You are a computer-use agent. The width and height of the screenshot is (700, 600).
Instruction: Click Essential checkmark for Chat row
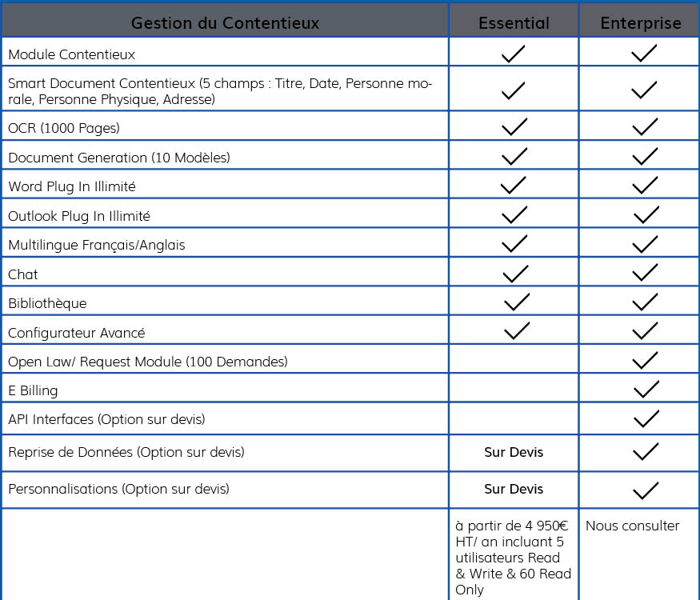point(516,274)
